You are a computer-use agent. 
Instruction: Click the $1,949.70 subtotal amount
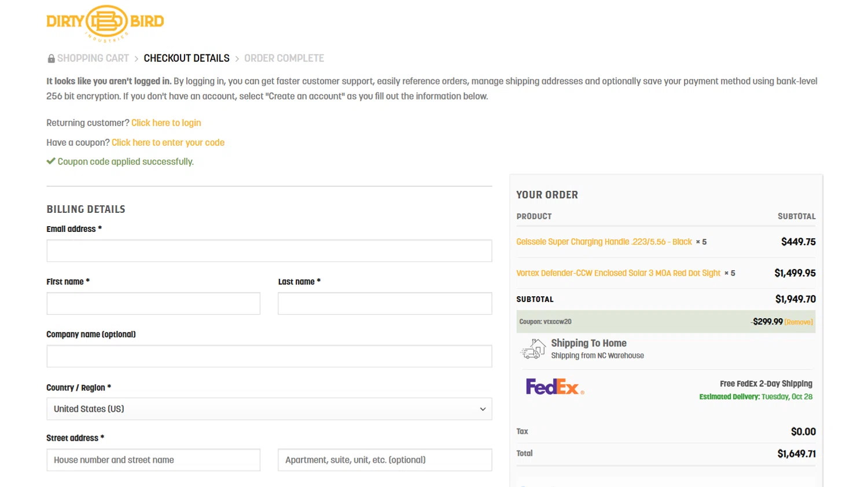(795, 299)
